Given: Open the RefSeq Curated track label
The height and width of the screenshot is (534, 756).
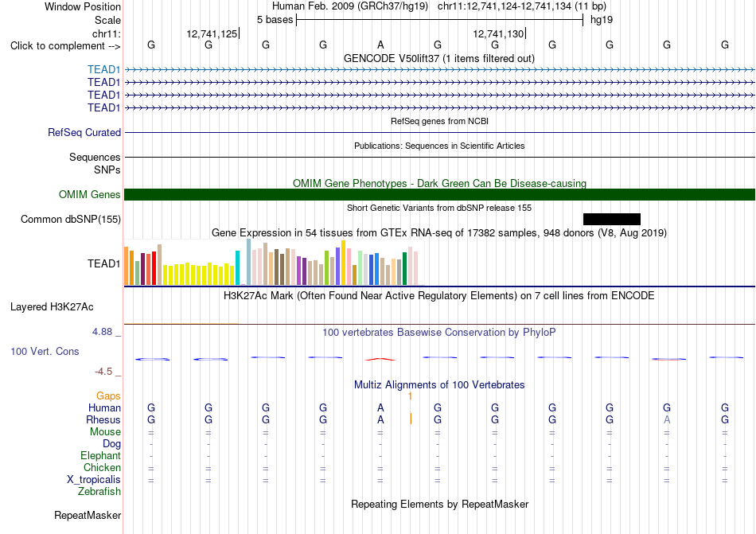Looking at the screenshot, I should click(x=84, y=133).
